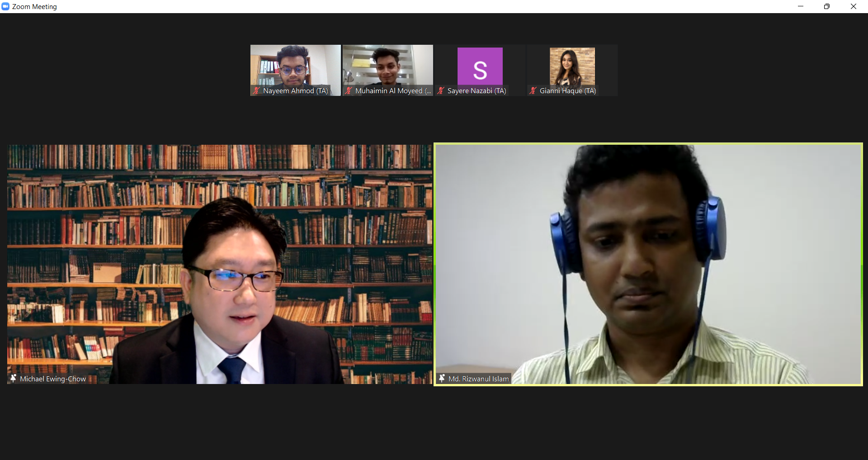
Task: Click Md. Rizwanul Islam's highlighted video feed
Action: tap(648, 262)
